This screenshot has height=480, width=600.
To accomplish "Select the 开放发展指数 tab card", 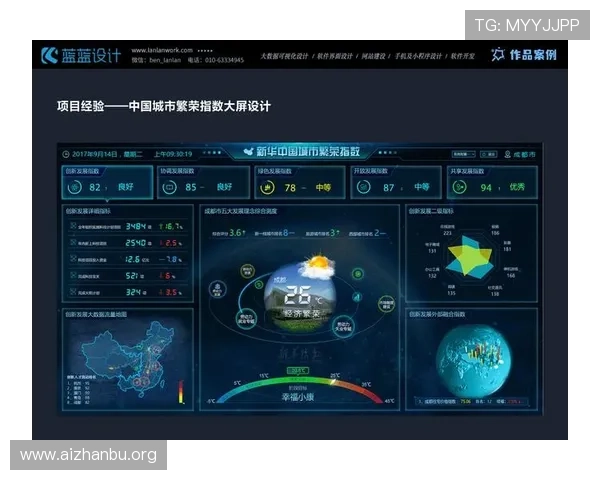I will pos(396,182).
